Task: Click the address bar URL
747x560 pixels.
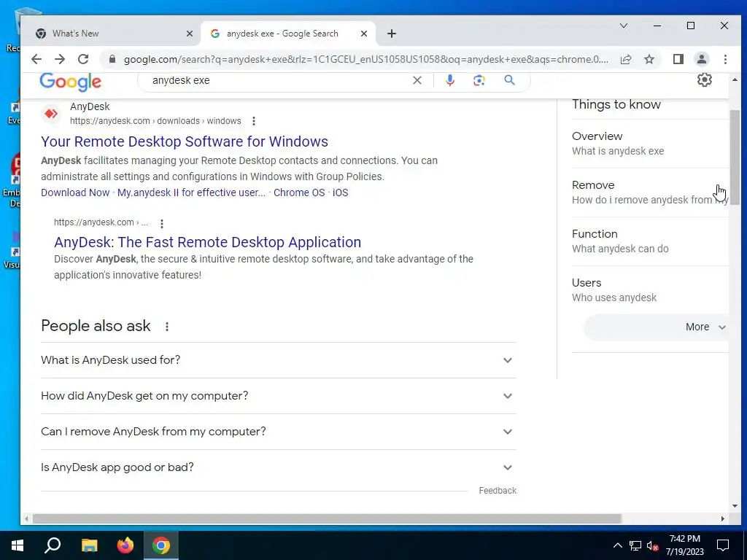Action: (366, 59)
